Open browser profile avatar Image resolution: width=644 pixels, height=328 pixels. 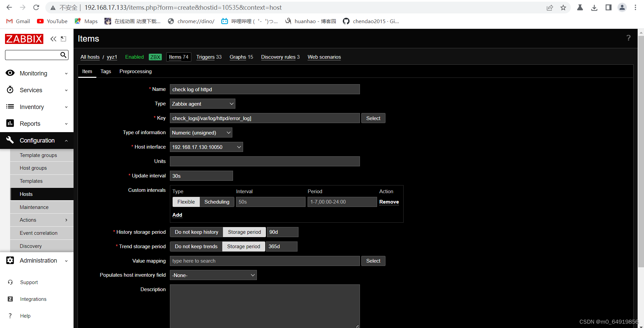(622, 8)
